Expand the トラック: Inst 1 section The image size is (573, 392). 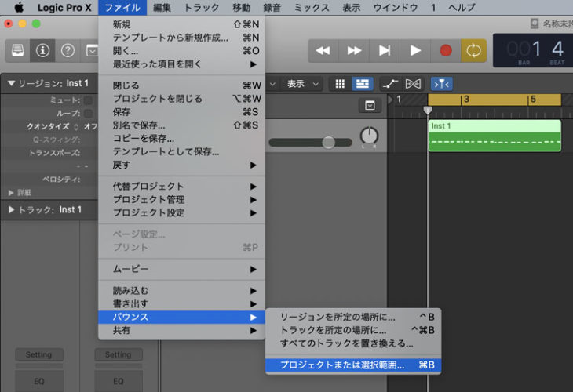coord(11,209)
